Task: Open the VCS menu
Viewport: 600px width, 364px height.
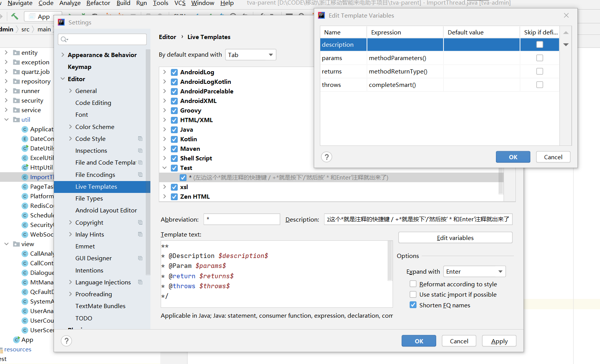Action: click(180, 3)
